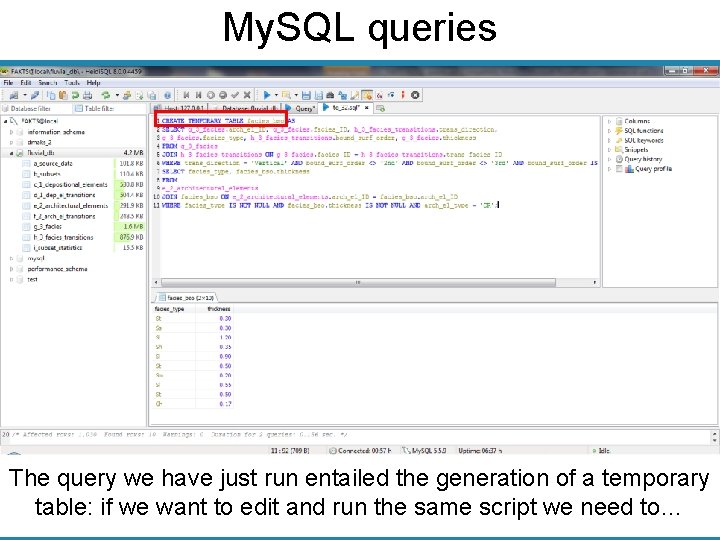
Task: Click the undo green arrow icon
Action: point(75,95)
